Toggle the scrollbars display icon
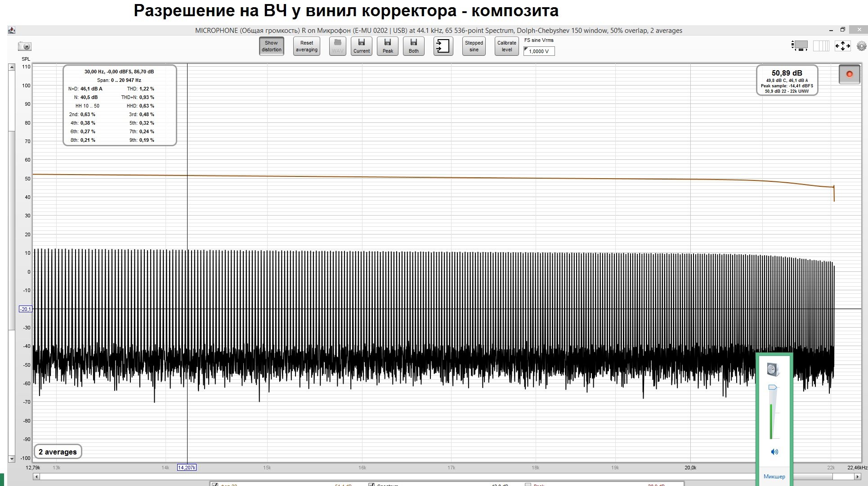This screenshot has height=486, width=868. [x=800, y=46]
